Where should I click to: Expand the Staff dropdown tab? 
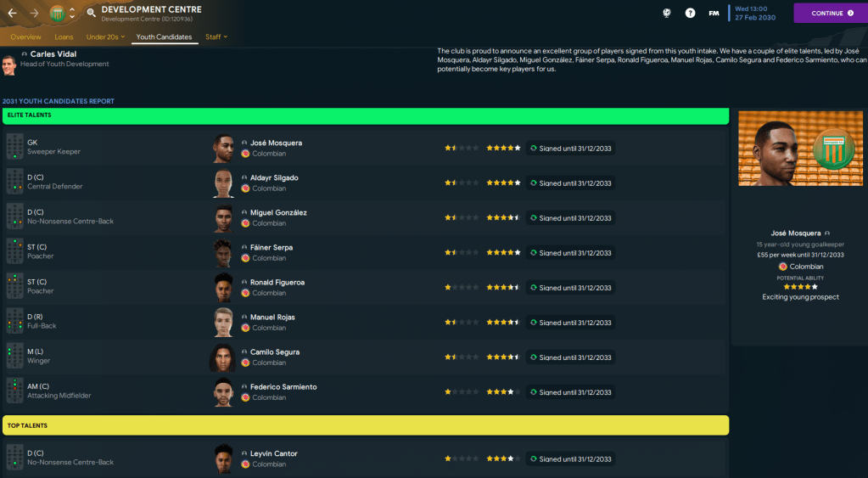[216, 37]
